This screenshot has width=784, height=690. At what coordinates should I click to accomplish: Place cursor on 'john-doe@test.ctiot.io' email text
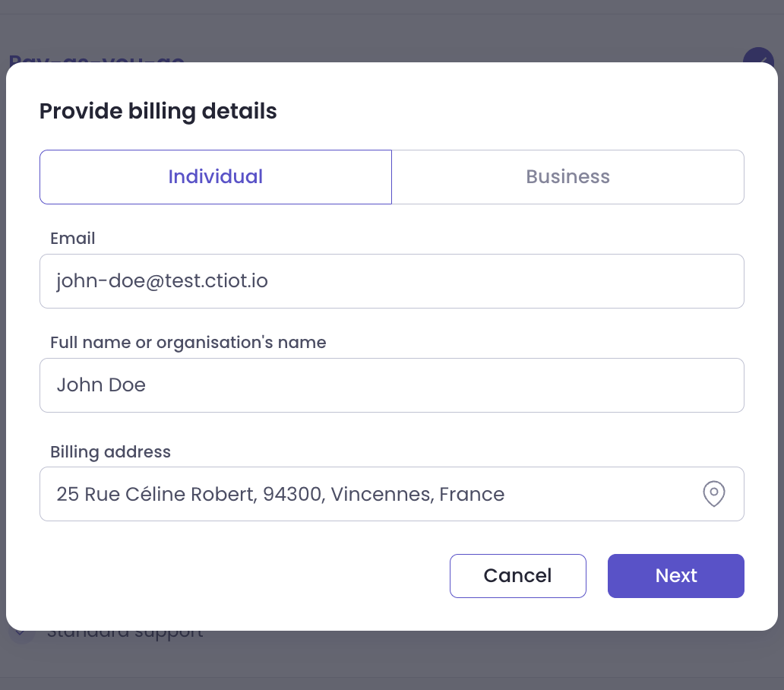[162, 281]
